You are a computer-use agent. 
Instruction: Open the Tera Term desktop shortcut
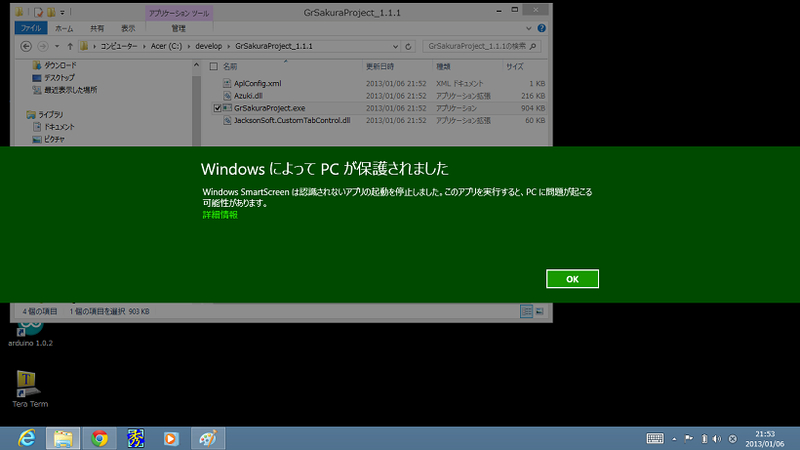click(30, 389)
